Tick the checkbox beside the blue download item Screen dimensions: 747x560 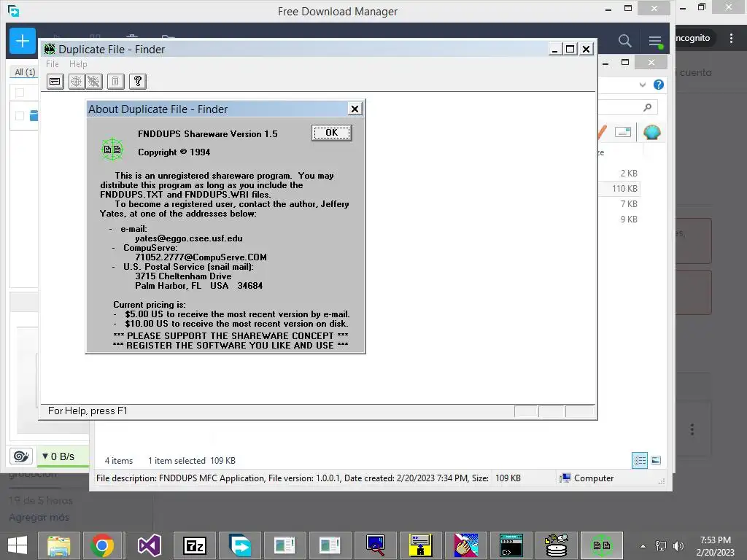point(20,116)
